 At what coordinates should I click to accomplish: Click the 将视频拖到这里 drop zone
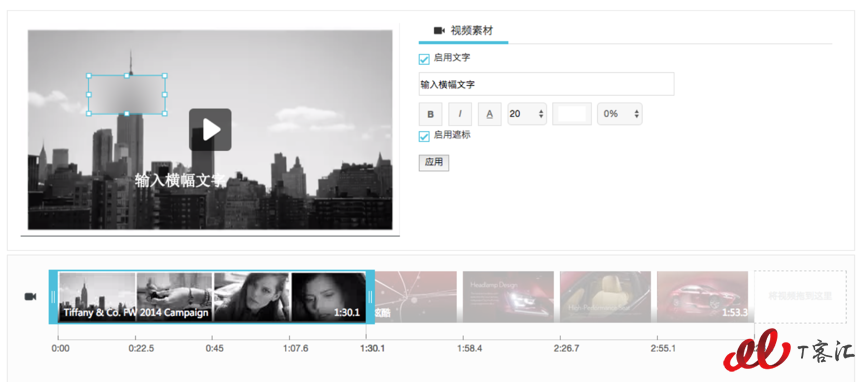tap(800, 297)
